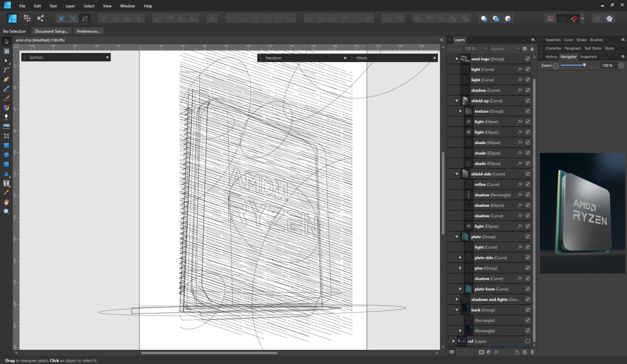Select the View (hand) tool

6,202
